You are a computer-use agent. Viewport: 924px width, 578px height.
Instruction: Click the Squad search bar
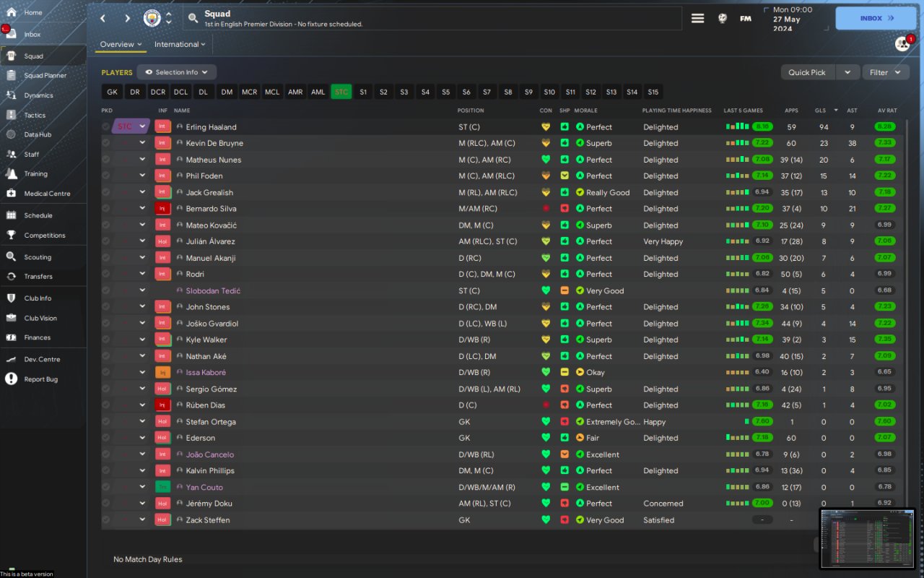tap(432, 18)
